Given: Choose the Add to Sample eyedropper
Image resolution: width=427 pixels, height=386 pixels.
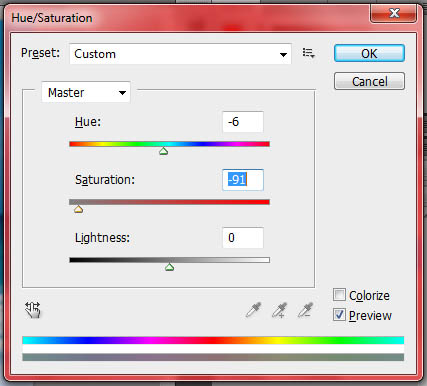Looking at the screenshot, I should pos(279,310).
